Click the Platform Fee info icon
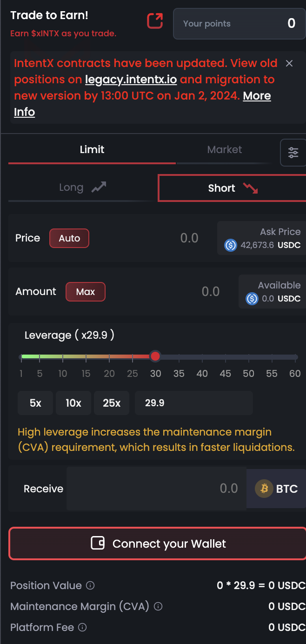This screenshot has height=644, width=306. (82, 627)
